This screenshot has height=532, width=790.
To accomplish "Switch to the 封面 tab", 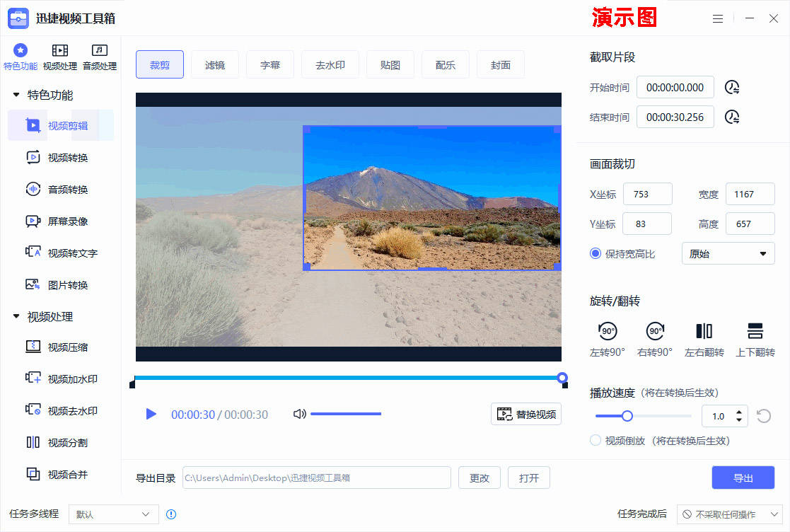I will pos(500,64).
